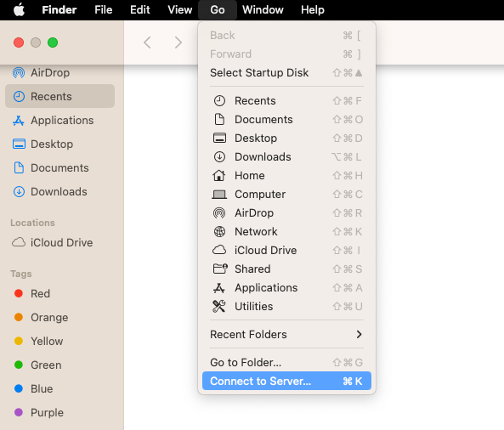Select the Yellow tag dot
Image resolution: width=504 pixels, height=430 pixels.
19,341
